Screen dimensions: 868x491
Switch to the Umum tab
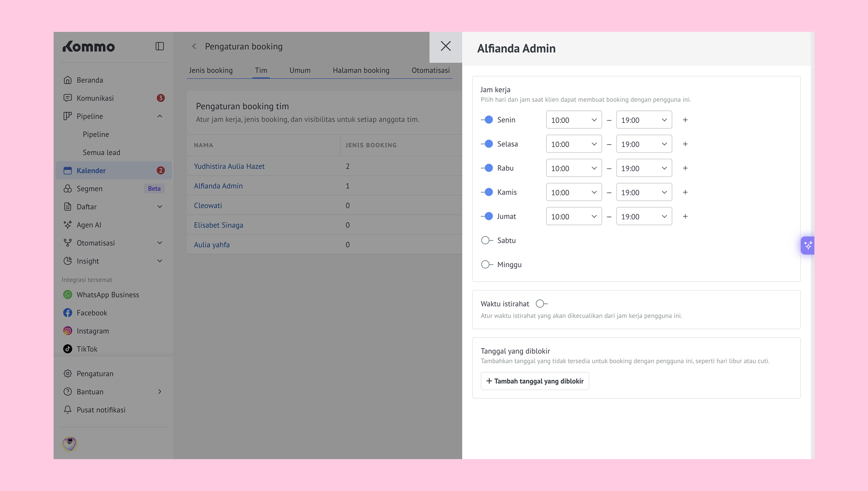(300, 70)
